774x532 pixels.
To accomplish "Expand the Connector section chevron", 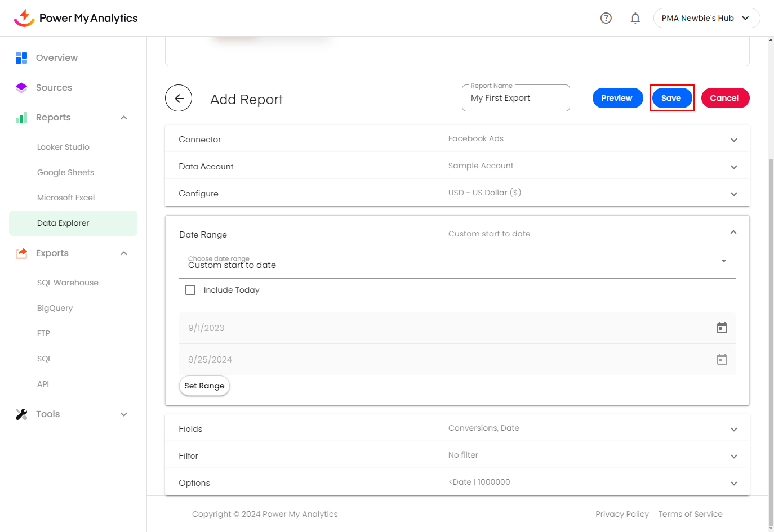I will coord(733,140).
